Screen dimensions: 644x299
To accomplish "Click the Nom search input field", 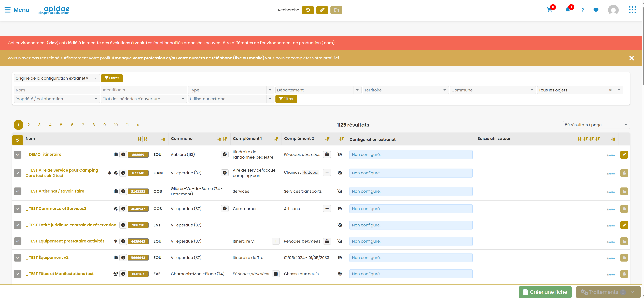I will coord(57,90).
